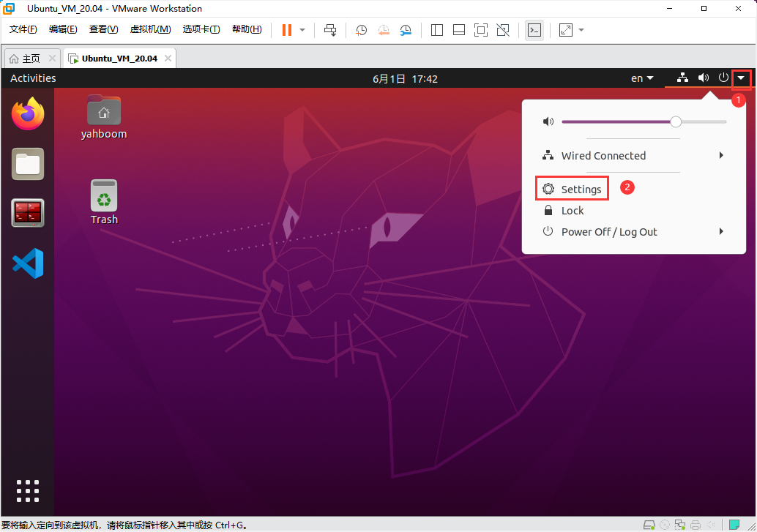Click the hard disk status icon
The image size is (757, 532).
pyautogui.click(x=649, y=525)
